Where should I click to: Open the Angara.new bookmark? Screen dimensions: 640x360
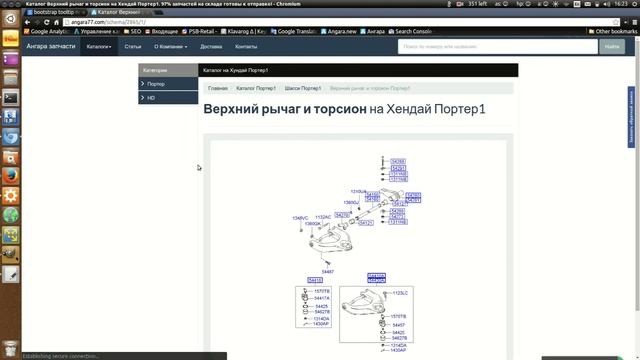click(x=339, y=31)
